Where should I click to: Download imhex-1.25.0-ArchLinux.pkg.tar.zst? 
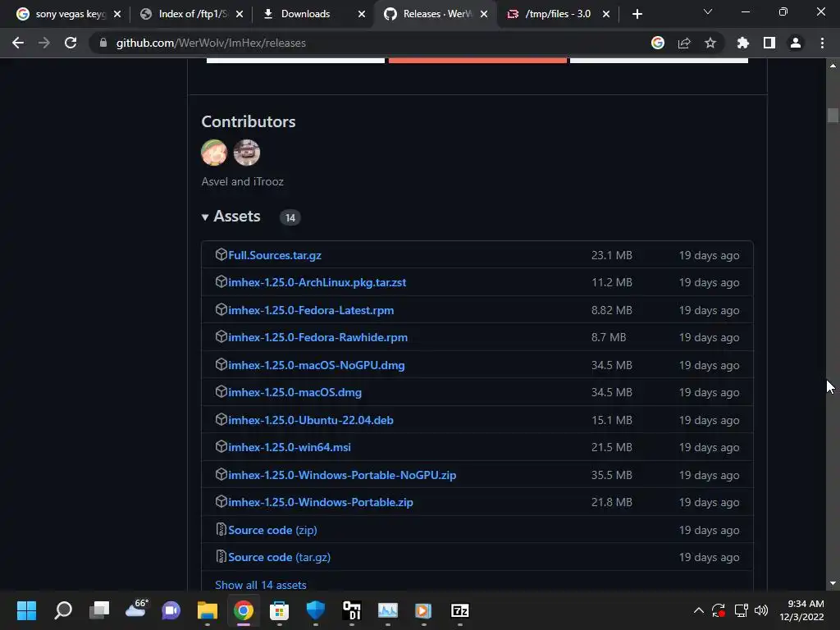click(x=317, y=282)
